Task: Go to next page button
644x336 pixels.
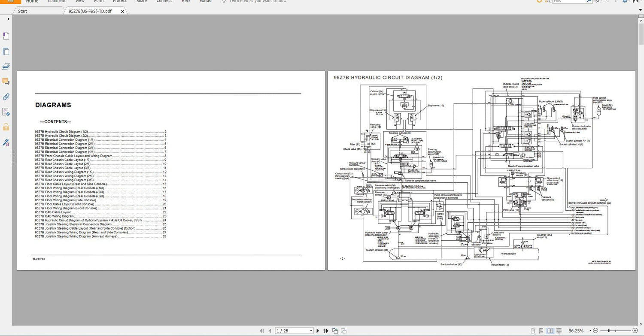Action: click(318, 331)
